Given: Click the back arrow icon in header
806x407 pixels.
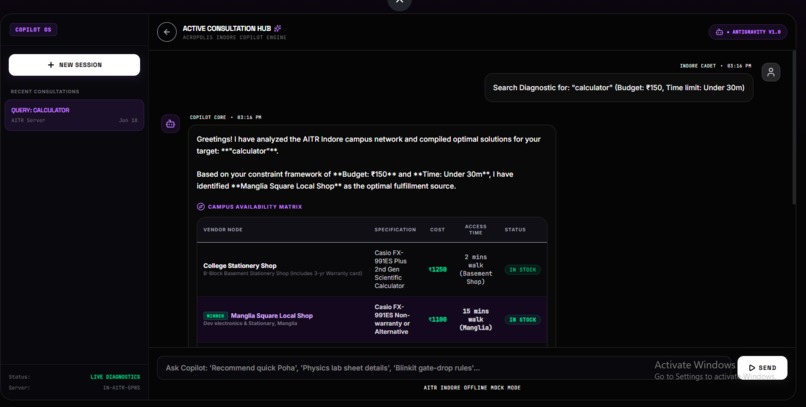Looking at the screenshot, I should point(167,32).
